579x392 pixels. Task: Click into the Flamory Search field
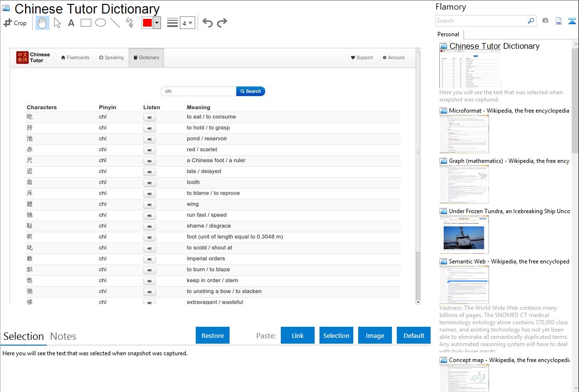(x=481, y=21)
